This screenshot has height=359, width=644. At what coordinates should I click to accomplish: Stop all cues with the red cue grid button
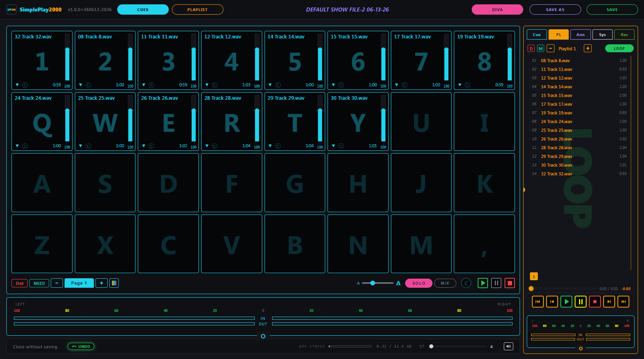pos(510,283)
